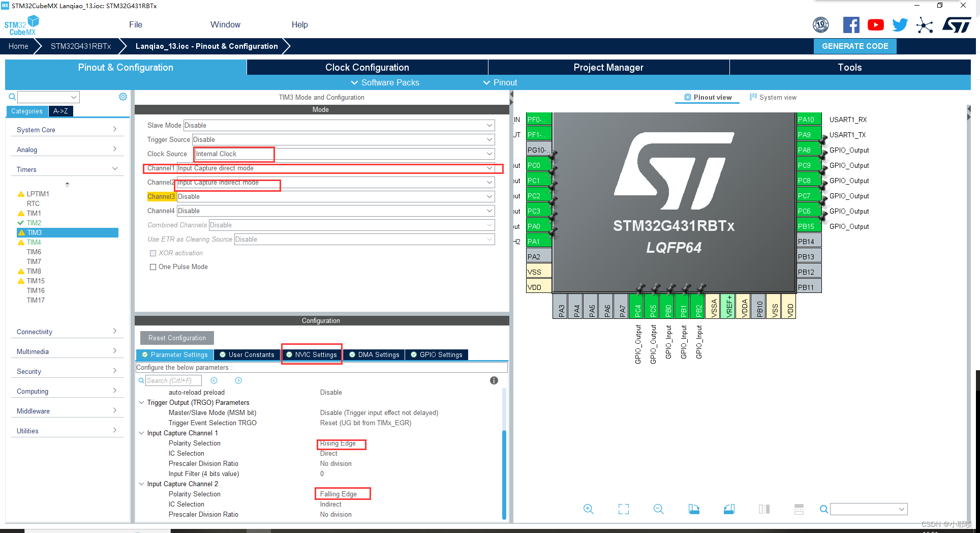Rotate the chip counter-clockwise
Viewport: 980px width, 533px height.
[x=729, y=509]
